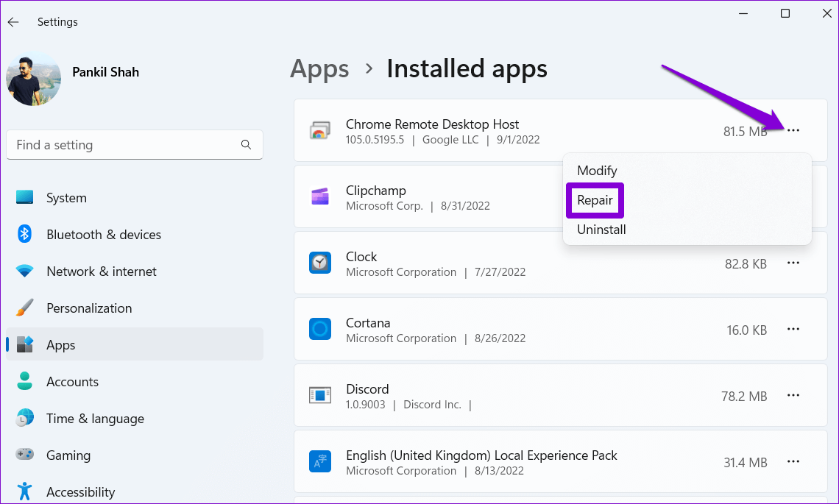Open more options for Chrome Remote Desktop Host
The width and height of the screenshot is (839, 504).
point(793,130)
